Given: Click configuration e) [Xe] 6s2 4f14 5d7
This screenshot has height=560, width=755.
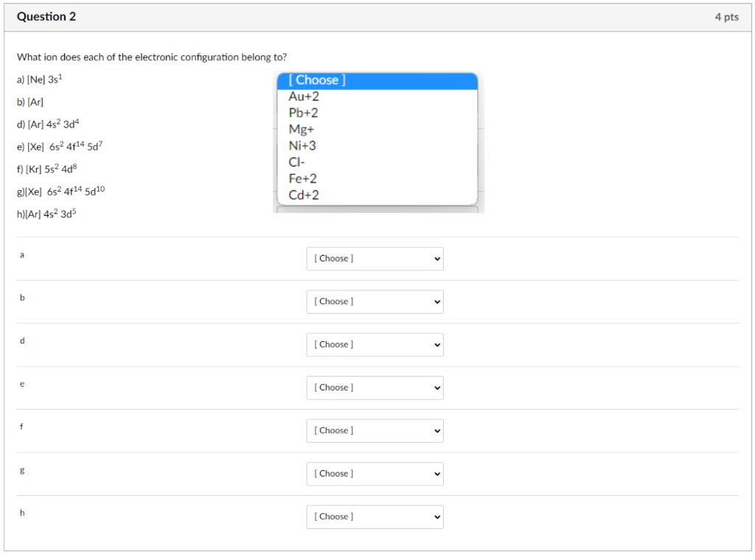Looking at the screenshot, I should [x=60, y=146].
